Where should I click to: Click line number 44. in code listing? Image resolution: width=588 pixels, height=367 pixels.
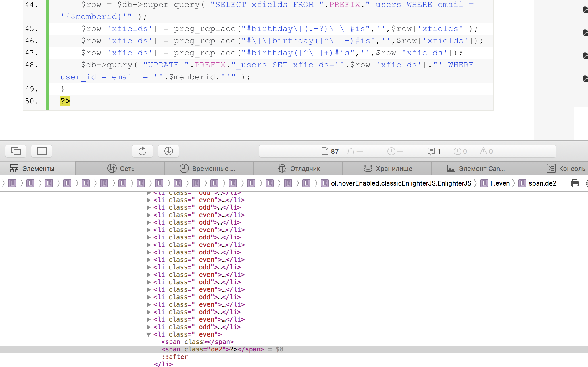32,5
